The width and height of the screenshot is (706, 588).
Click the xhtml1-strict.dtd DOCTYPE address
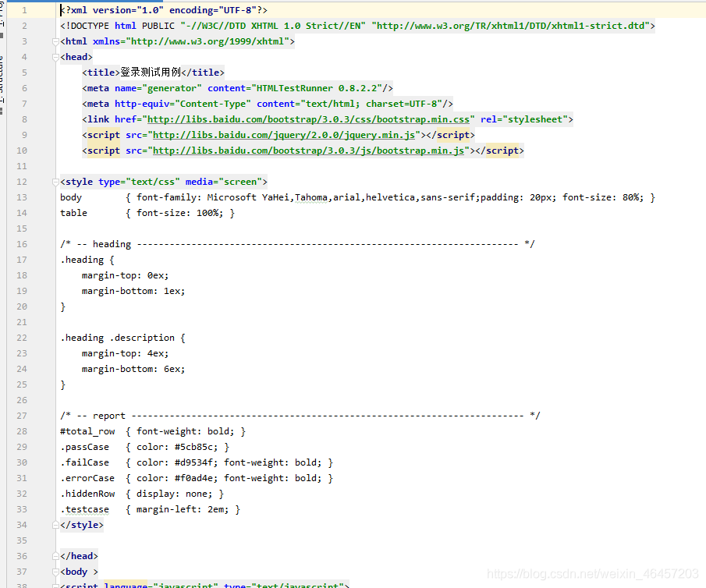(x=513, y=26)
